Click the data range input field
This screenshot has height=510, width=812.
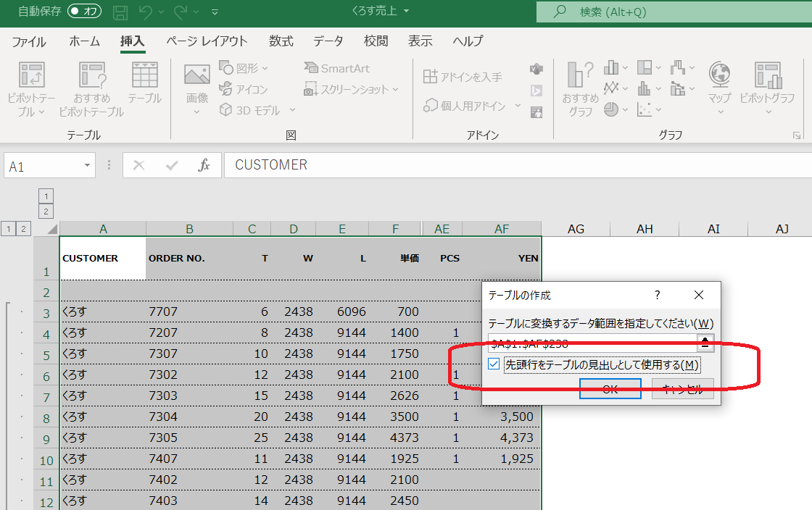coord(592,343)
